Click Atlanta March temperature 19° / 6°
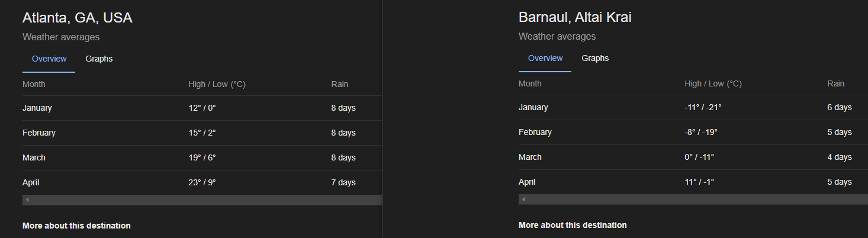The image size is (868, 238). pyautogui.click(x=202, y=157)
